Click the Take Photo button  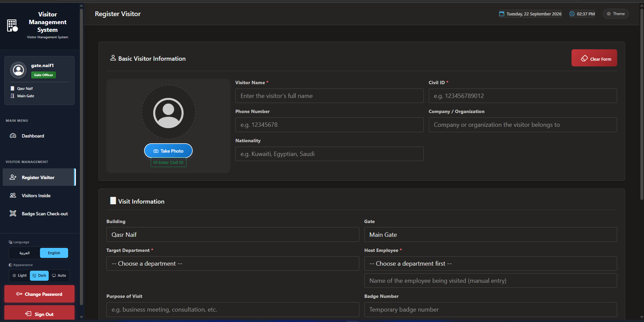168,151
